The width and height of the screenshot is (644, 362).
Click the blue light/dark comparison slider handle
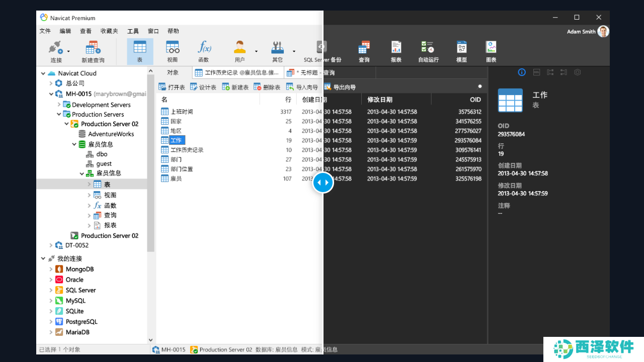click(323, 183)
